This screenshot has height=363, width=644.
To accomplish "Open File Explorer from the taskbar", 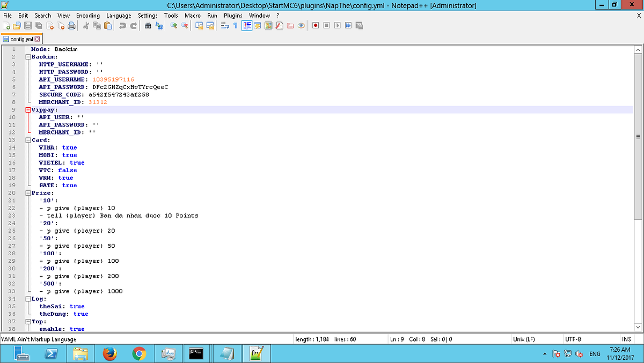I will 80,353.
